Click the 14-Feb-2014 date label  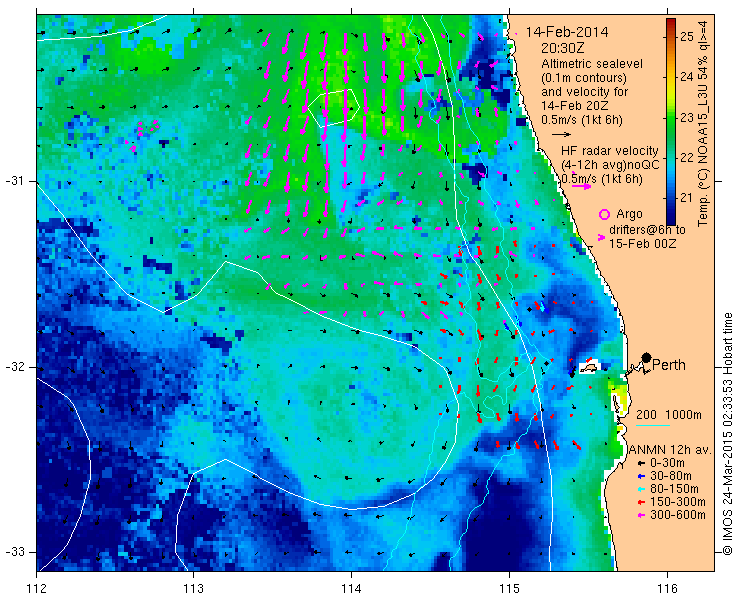tap(567, 32)
